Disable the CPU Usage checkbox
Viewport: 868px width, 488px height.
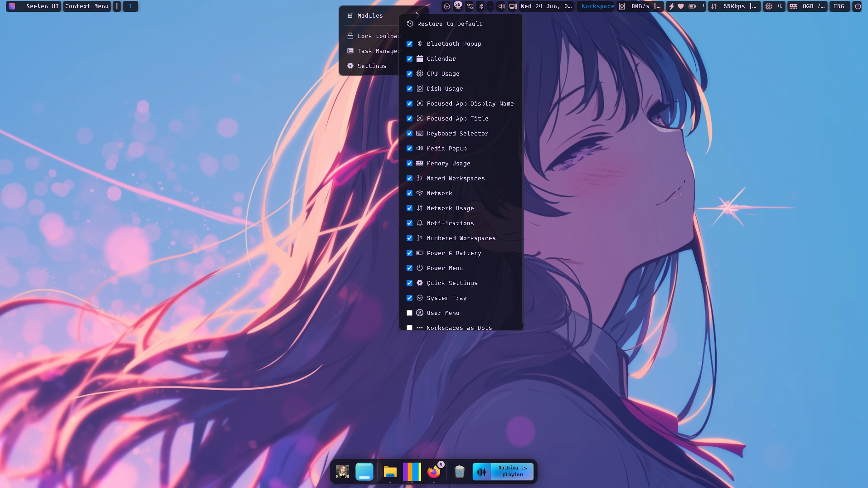409,73
